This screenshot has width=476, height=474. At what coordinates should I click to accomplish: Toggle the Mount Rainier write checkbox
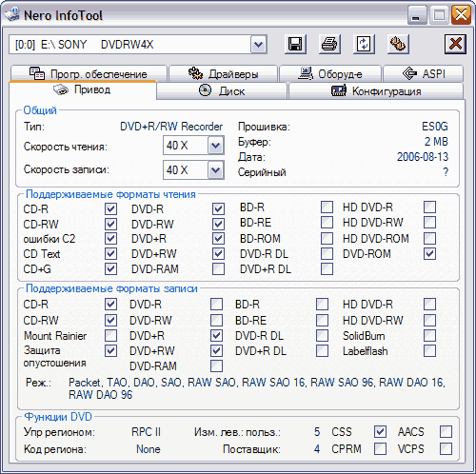(x=110, y=336)
